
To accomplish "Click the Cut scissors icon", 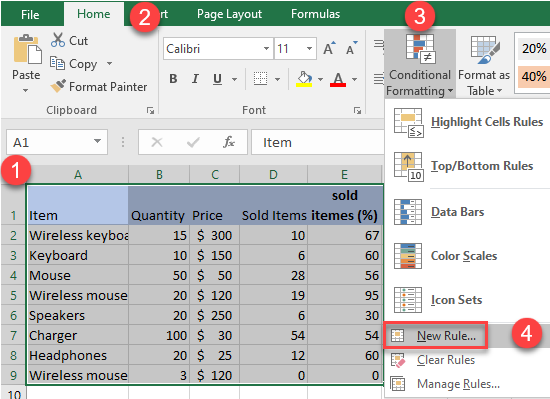I will coord(58,40).
